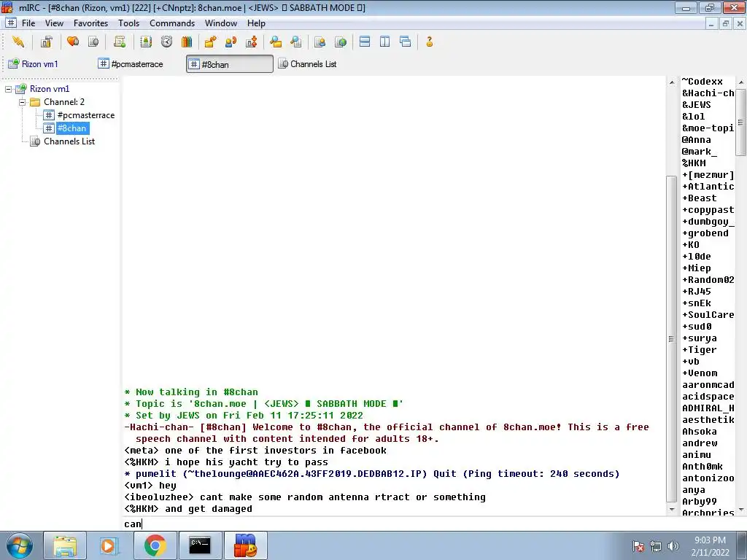Open the Colors books toolbar icon
The image size is (747, 560).
(x=187, y=42)
